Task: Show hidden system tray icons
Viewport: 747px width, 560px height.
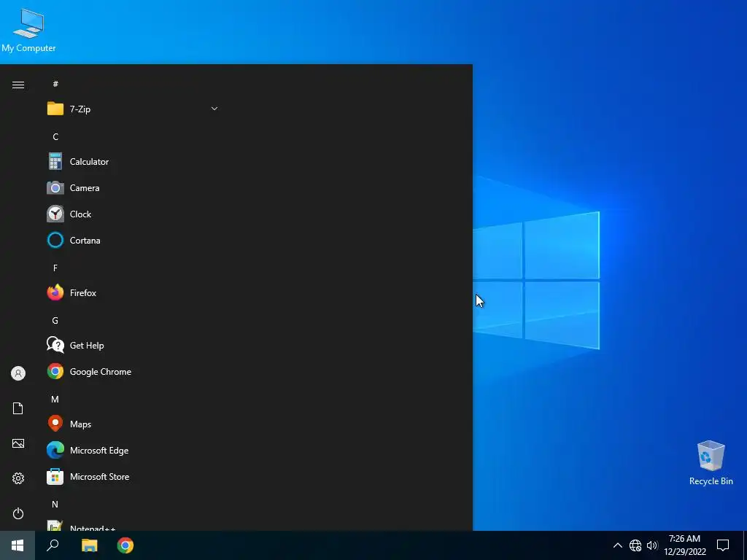Action: tap(617, 545)
